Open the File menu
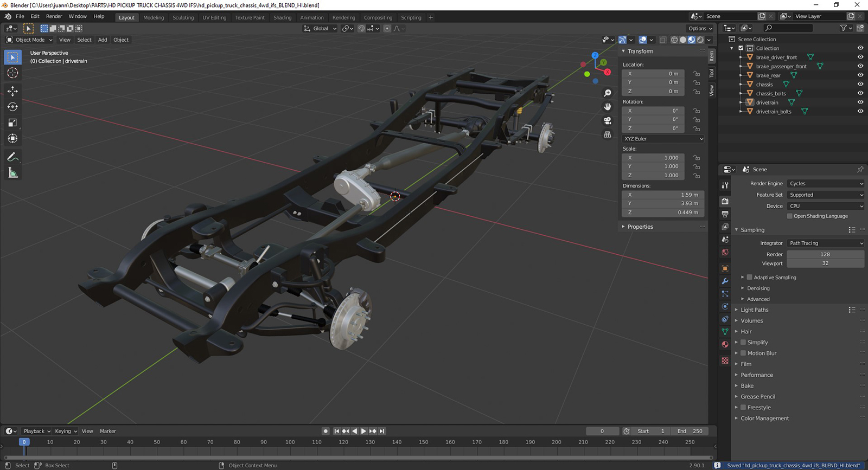 coord(20,16)
